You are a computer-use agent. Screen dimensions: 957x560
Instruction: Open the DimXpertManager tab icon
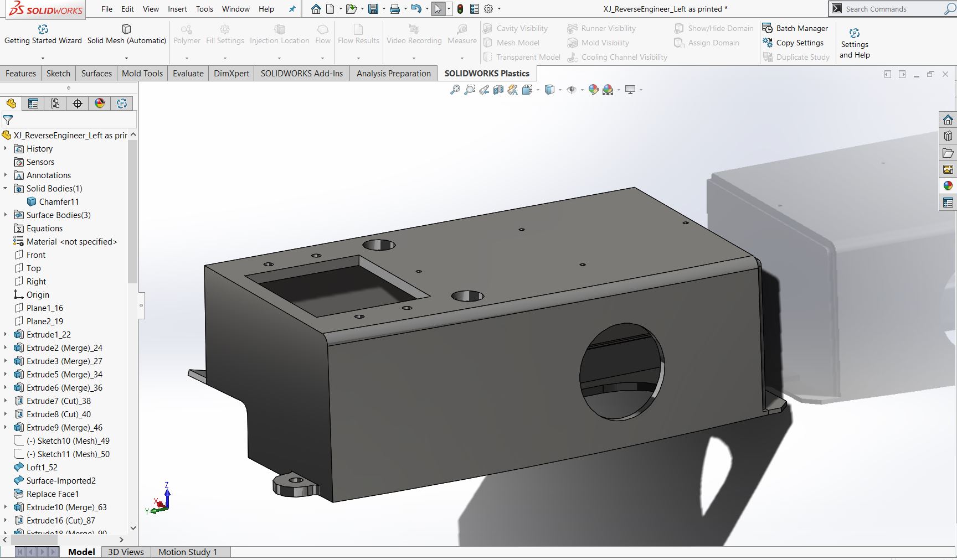tap(78, 103)
